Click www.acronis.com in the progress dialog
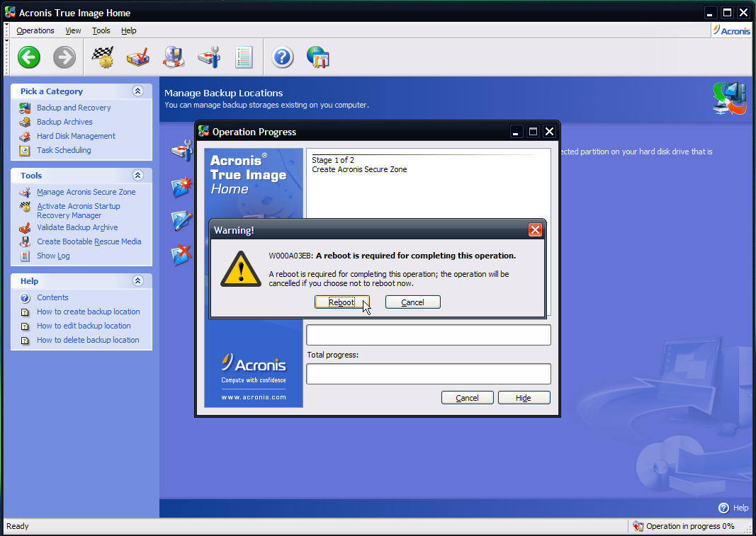 point(254,397)
